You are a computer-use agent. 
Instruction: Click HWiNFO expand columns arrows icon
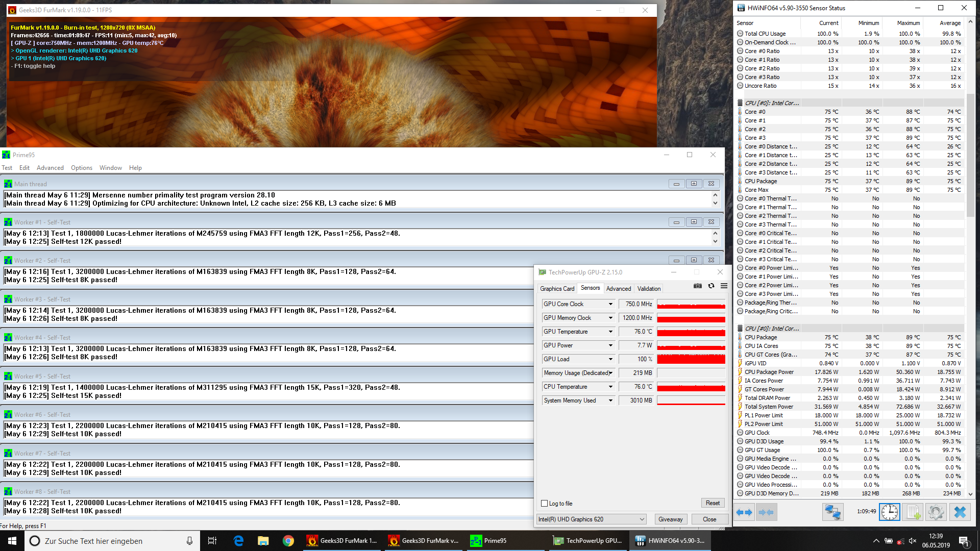pos(744,512)
